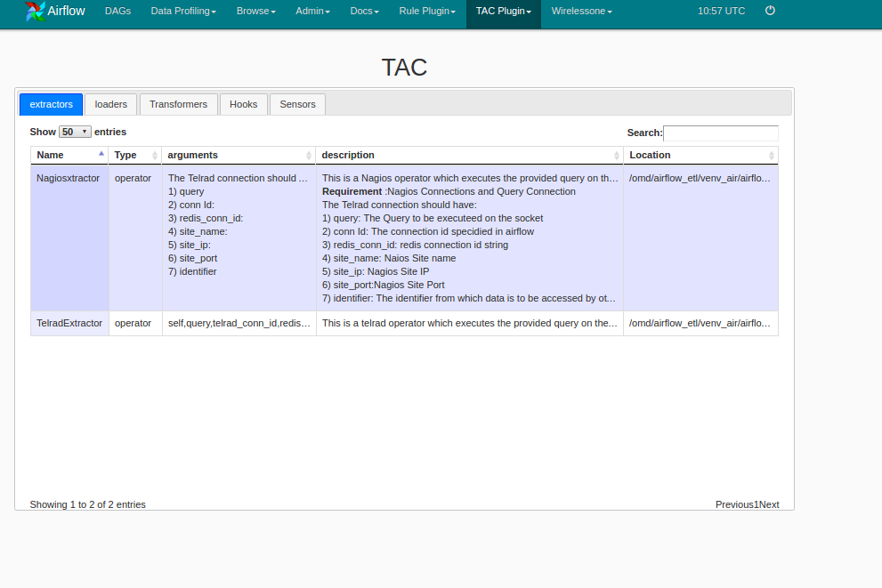The width and height of the screenshot is (882, 588).
Task: Click TelradExtractor location path
Action: click(x=700, y=323)
